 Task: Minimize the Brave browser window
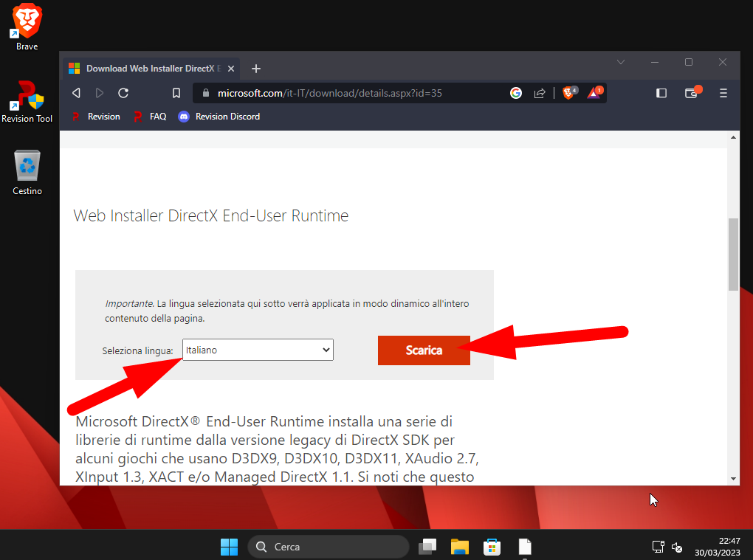pyautogui.click(x=655, y=62)
